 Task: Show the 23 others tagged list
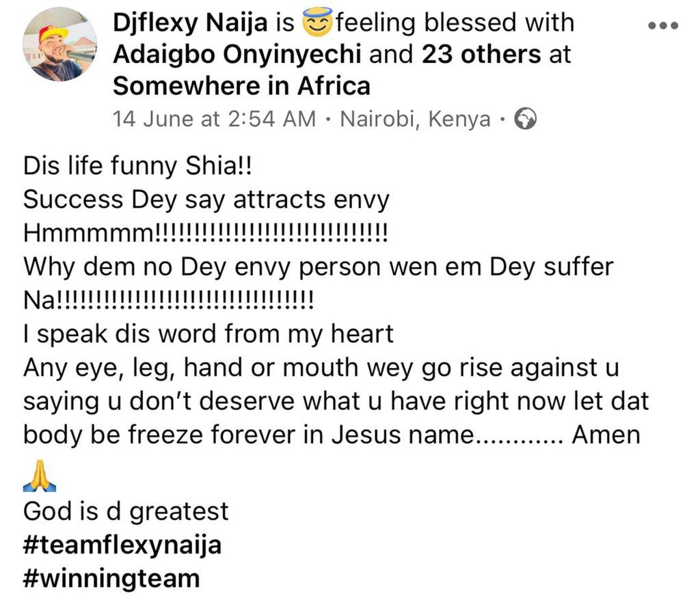(x=481, y=54)
